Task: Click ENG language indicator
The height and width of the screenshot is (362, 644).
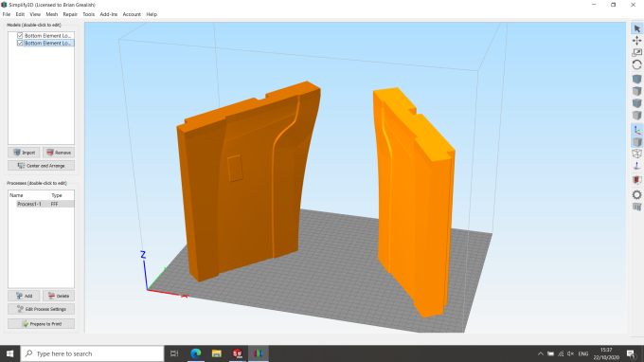Action: click(x=583, y=353)
